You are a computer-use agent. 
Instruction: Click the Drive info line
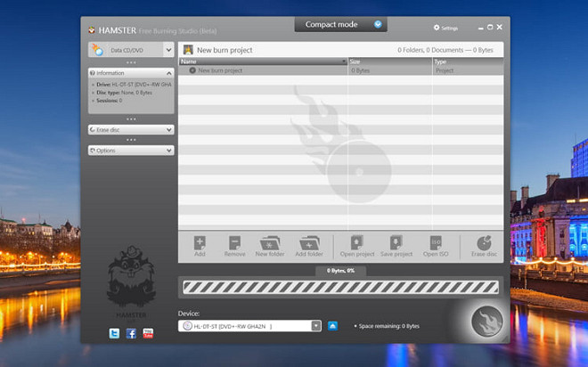point(133,85)
